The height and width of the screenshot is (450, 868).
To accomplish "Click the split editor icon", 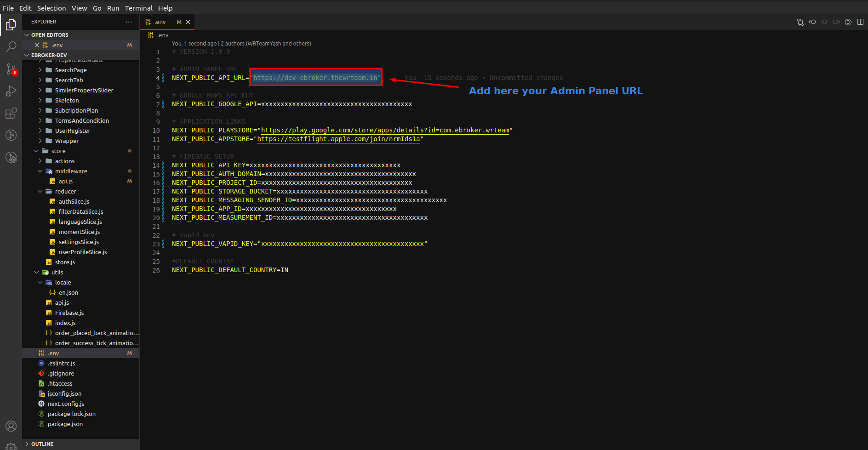I will [860, 22].
